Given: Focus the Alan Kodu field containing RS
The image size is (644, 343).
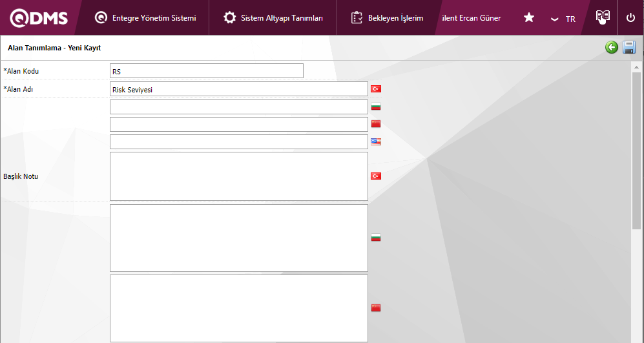Looking at the screenshot, I should [x=206, y=71].
